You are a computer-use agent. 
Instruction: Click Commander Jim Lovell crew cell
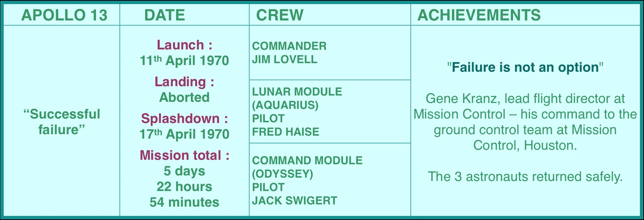point(330,53)
